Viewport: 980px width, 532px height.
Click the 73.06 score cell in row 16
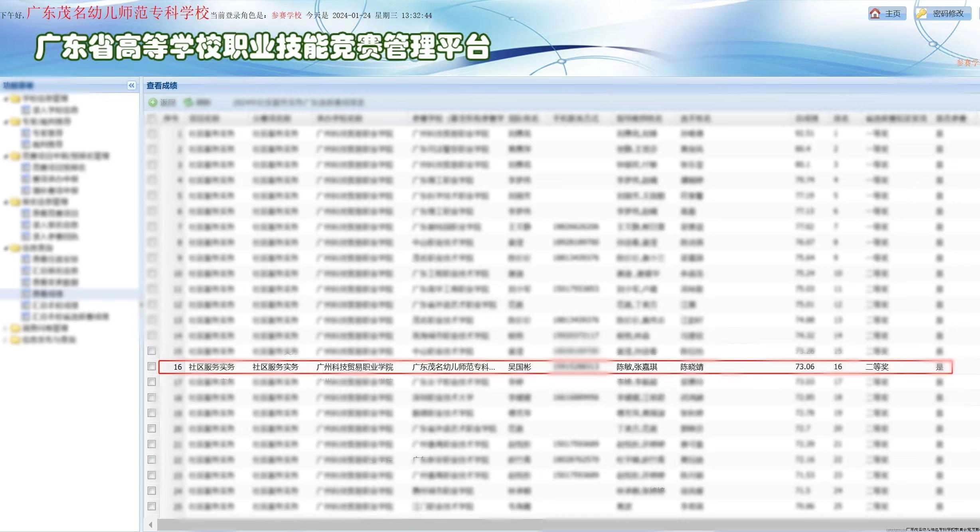click(804, 367)
